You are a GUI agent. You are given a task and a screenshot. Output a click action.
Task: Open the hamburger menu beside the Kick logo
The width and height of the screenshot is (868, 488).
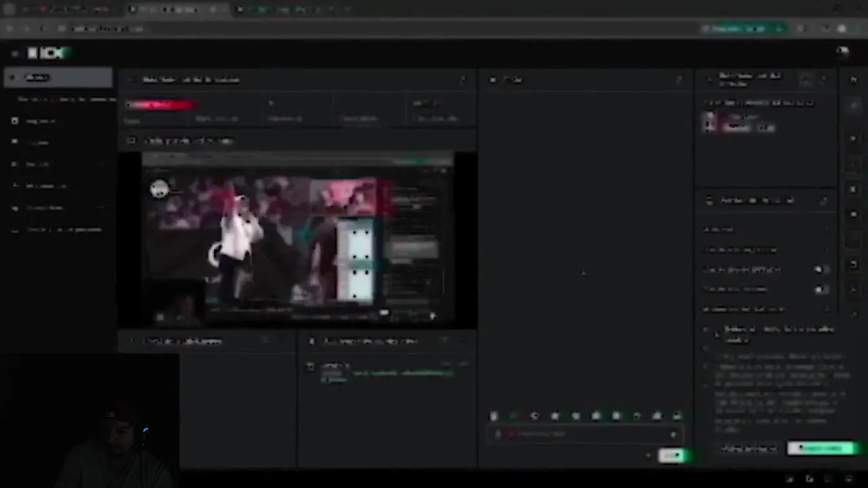[x=14, y=53]
